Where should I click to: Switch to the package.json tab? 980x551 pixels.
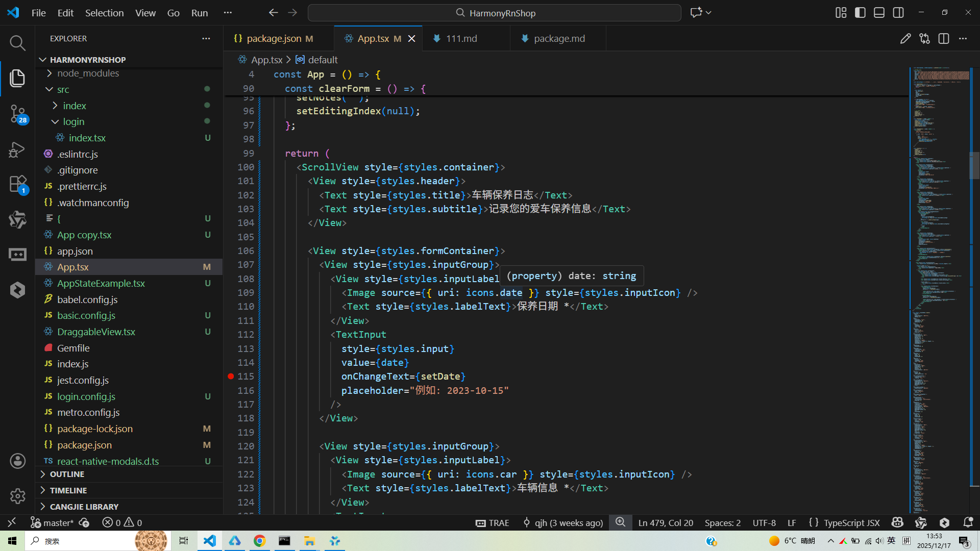click(x=274, y=39)
